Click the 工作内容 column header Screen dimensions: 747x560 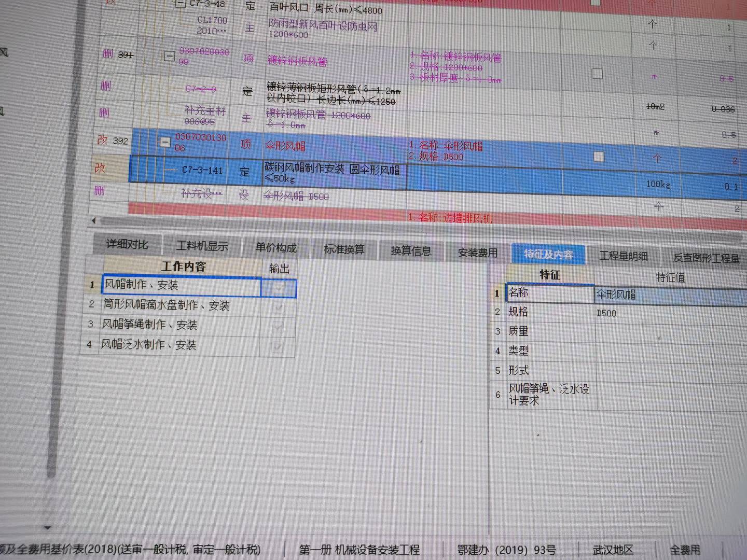pos(184,267)
